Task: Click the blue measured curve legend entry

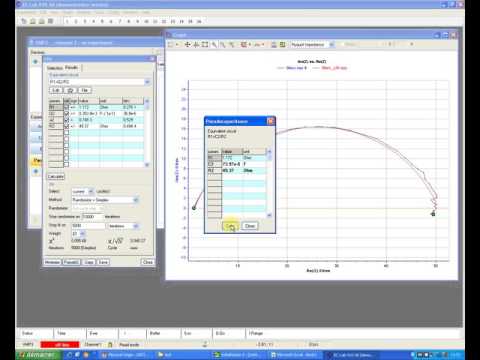Action: [292, 68]
